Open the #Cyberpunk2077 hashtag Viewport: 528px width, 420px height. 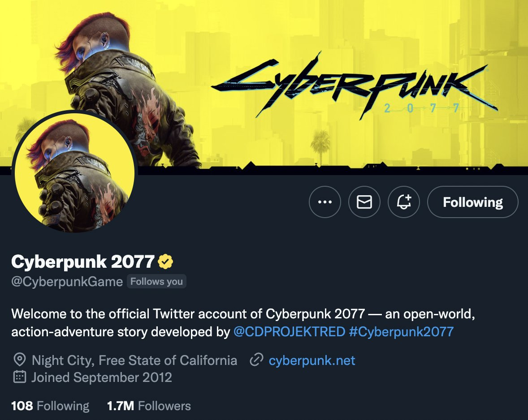click(401, 332)
